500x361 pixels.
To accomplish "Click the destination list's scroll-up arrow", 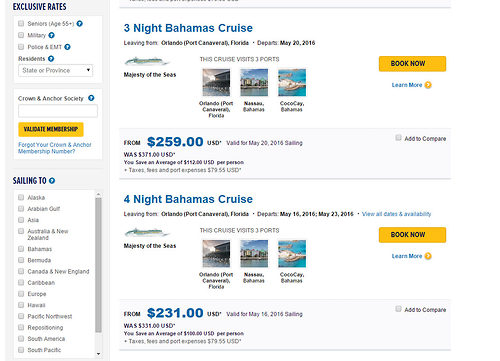I will click(98, 194).
